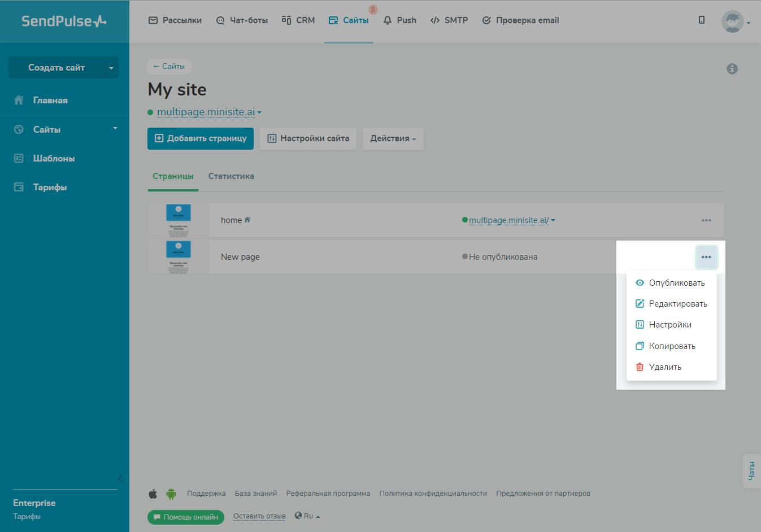
Task: Click the Создать сайт button
Action: tap(56, 68)
